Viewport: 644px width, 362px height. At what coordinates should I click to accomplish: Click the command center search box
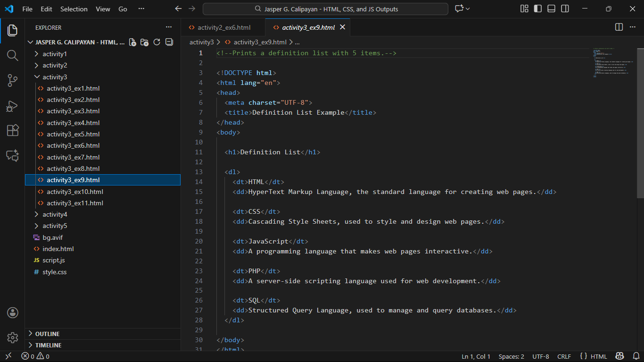point(325,9)
